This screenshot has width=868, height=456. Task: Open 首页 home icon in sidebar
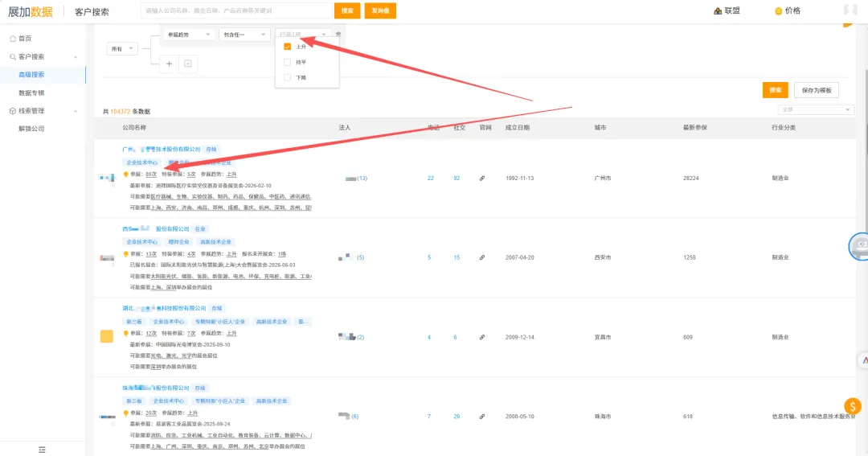(13, 39)
